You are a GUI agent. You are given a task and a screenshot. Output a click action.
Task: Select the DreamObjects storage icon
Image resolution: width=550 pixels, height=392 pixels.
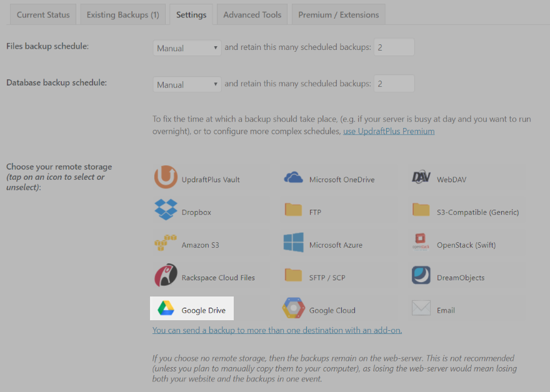[x=421, y=275]
